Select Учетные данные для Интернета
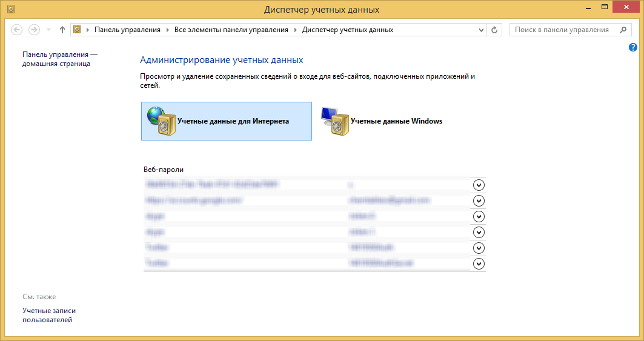Image resolution: width=644 pixels, height=341 pixels. [x=226, y=121]
